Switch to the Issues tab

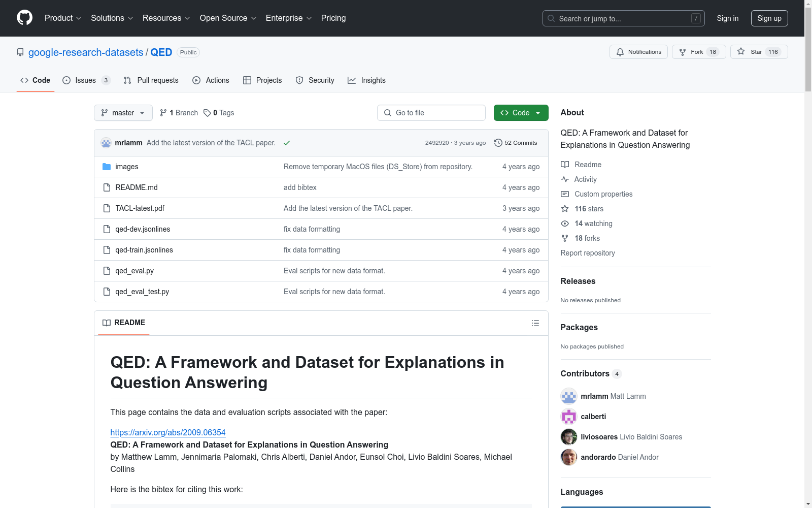(86, 80)
